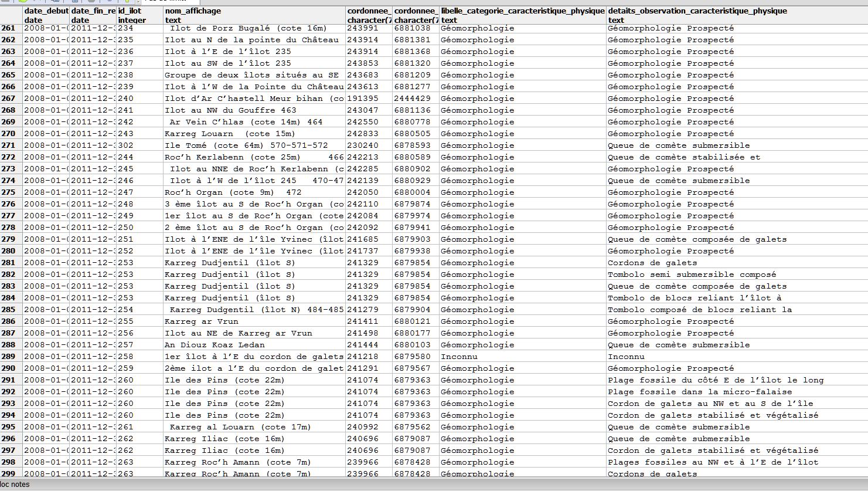
Task: Select the id_ilot cell with value 302
Action: coord(126,145)
